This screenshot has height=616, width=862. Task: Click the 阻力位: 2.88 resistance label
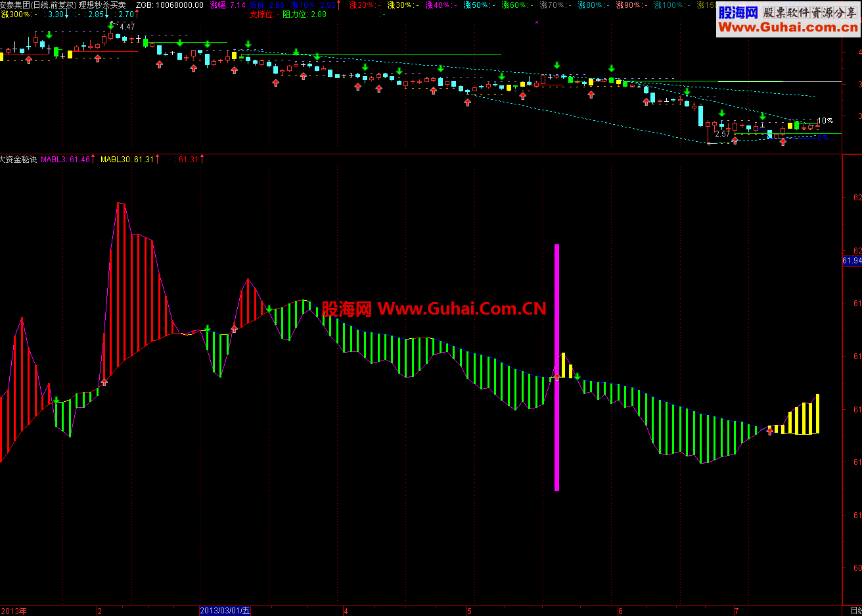point(304,14)
